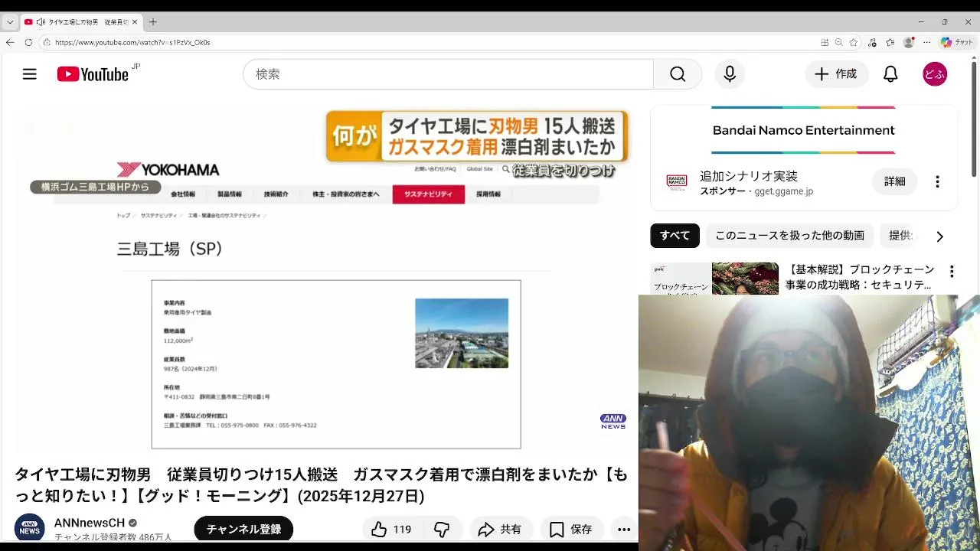Open the browser app-install icon in address bar

point(825,42)
